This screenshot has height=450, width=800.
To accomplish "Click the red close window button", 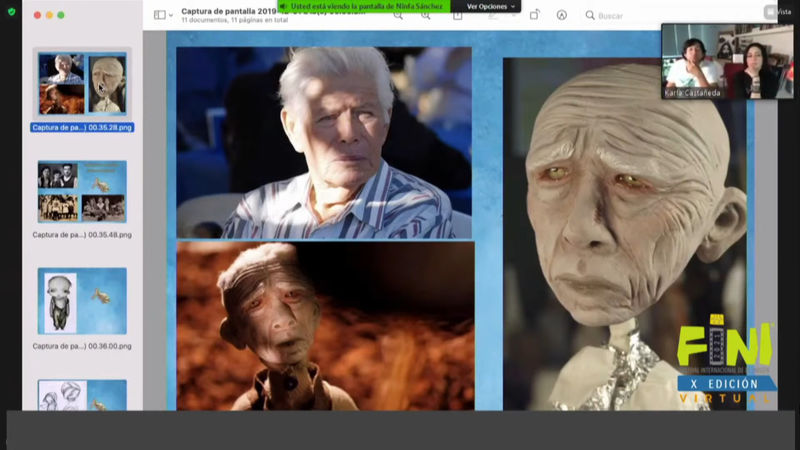I will click(37, 15).
